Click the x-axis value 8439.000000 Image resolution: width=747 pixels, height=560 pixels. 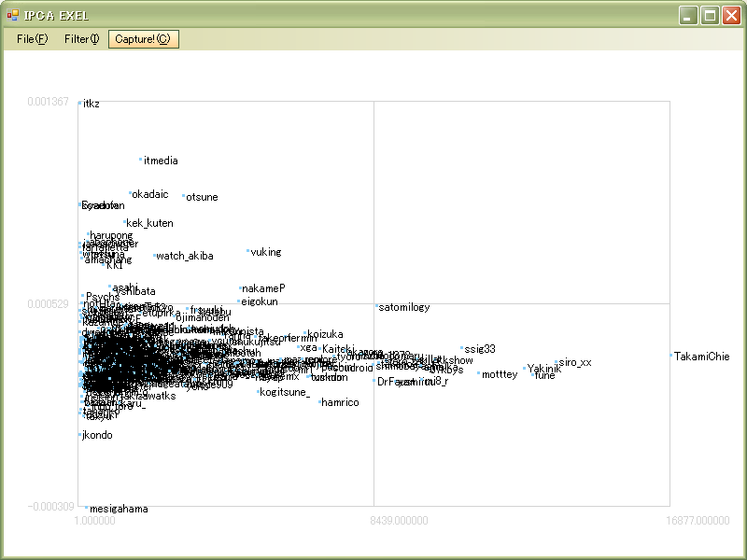tap(399, 521)
